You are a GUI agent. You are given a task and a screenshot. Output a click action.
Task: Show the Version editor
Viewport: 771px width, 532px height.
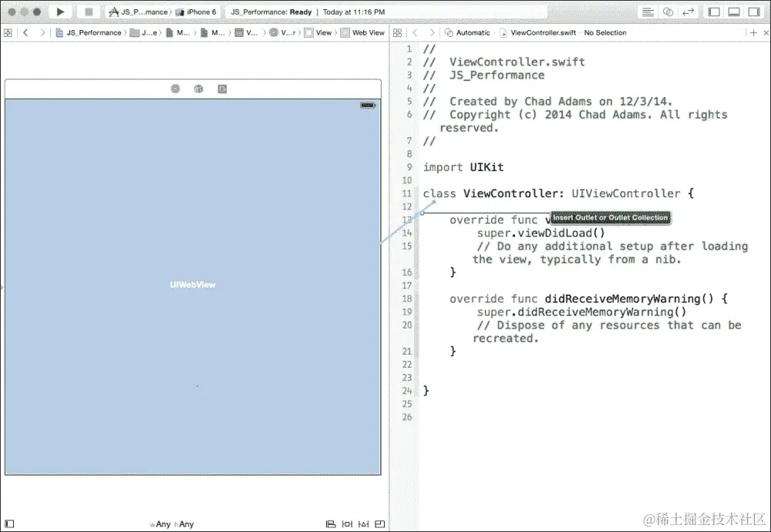coord(688,12)
